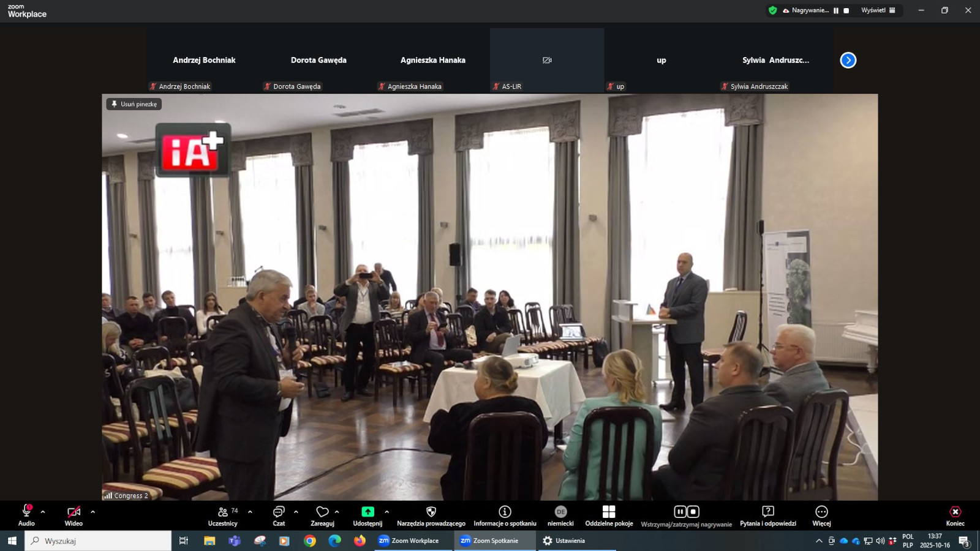Pause recording in the bottom toolbar
The height and width of the screenshot is (551, 980).
680,512
